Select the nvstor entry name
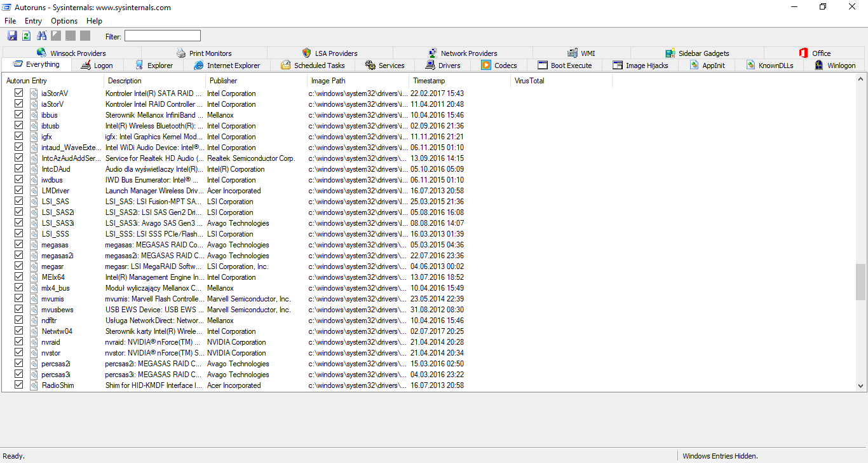The height and width of the screenshot is (463, 868). 51,353
